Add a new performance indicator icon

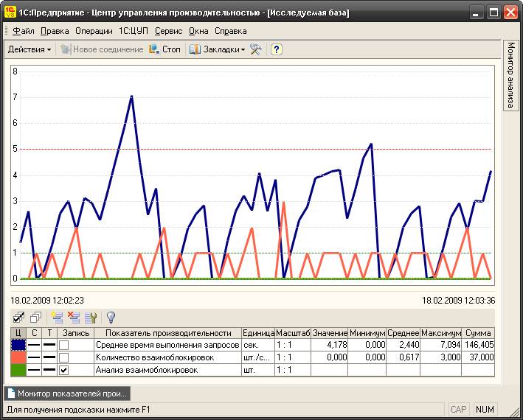[x=57, y=318]
